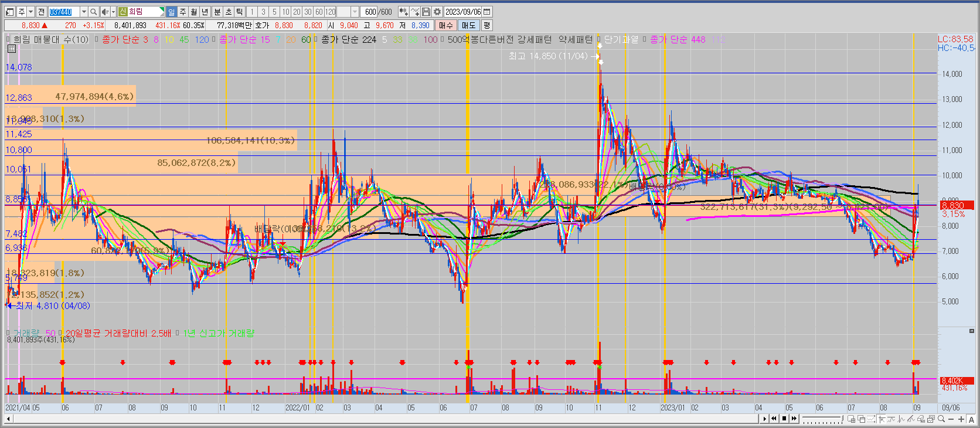
Task: Stop the chart replay
Action: tap(784, 419)
